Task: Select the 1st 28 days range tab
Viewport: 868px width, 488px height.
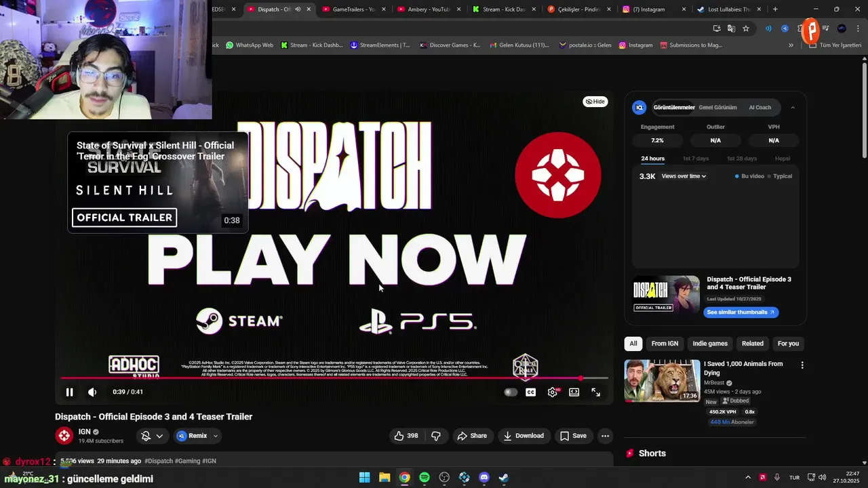Action: click(742, 159)
